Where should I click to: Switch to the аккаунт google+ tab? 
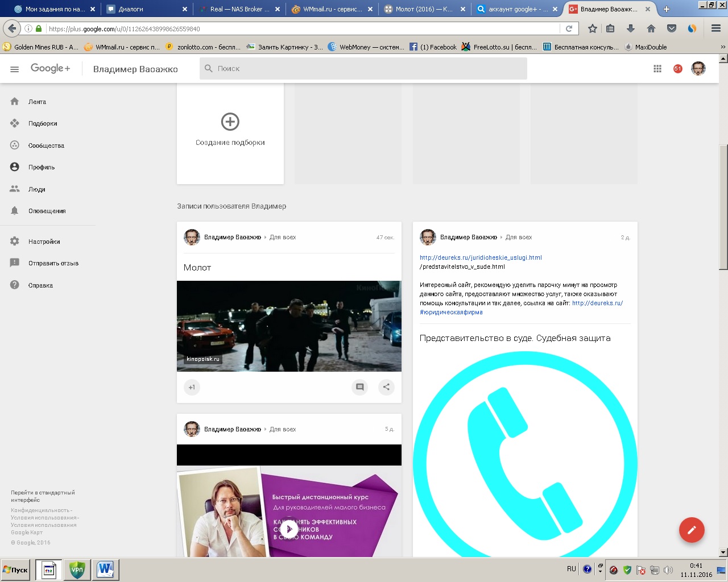tap(517, 9)
